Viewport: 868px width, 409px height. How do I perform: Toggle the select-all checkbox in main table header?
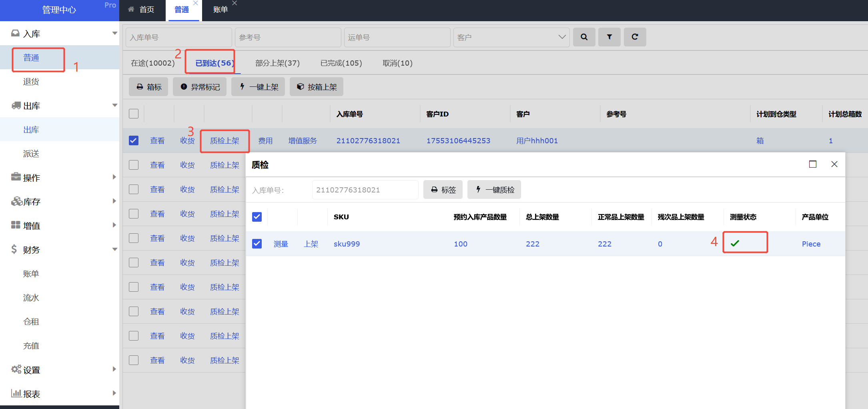pyautogui.click(x=134, y=114)
